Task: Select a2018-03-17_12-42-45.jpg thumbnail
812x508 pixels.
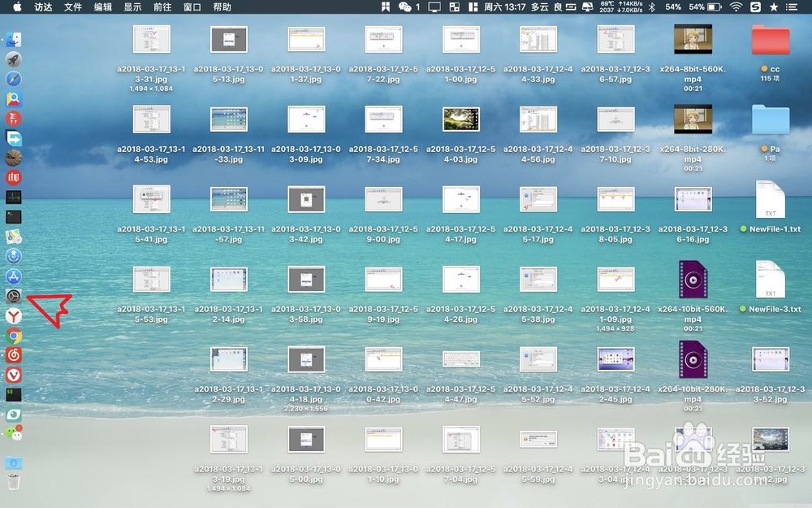Action: (x=615, y=359)
